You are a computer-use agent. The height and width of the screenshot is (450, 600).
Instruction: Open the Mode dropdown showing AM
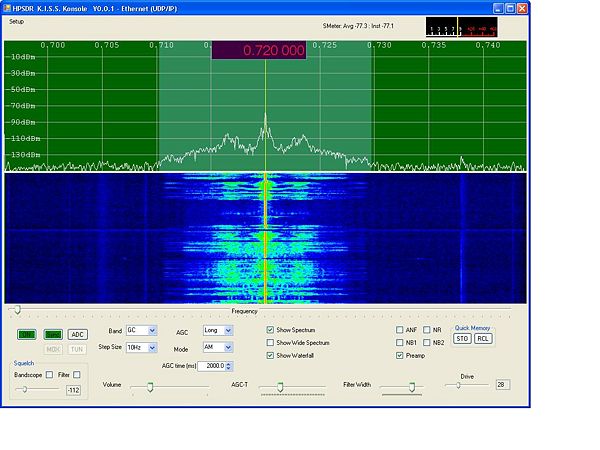[229, 347]
